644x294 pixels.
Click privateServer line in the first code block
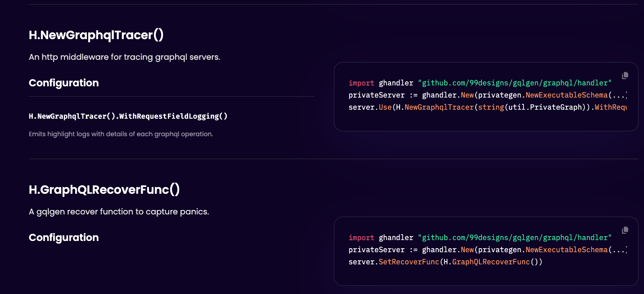(487, 95)
